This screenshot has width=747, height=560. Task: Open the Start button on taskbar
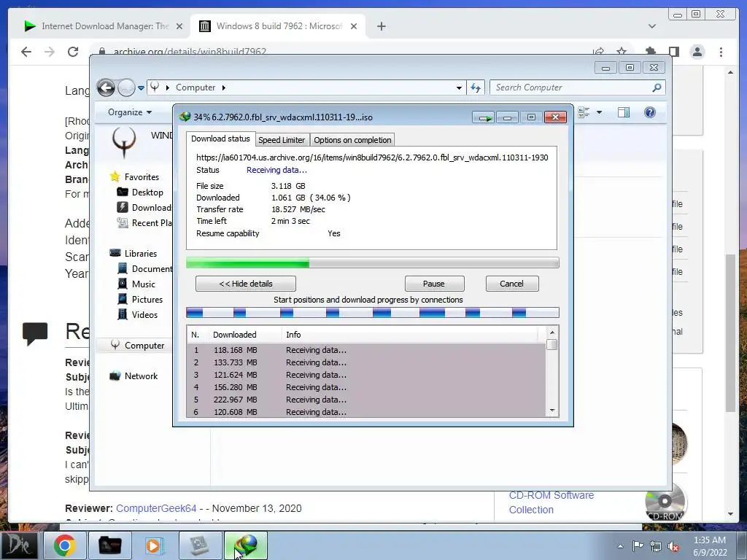click(x=20, y=545)
